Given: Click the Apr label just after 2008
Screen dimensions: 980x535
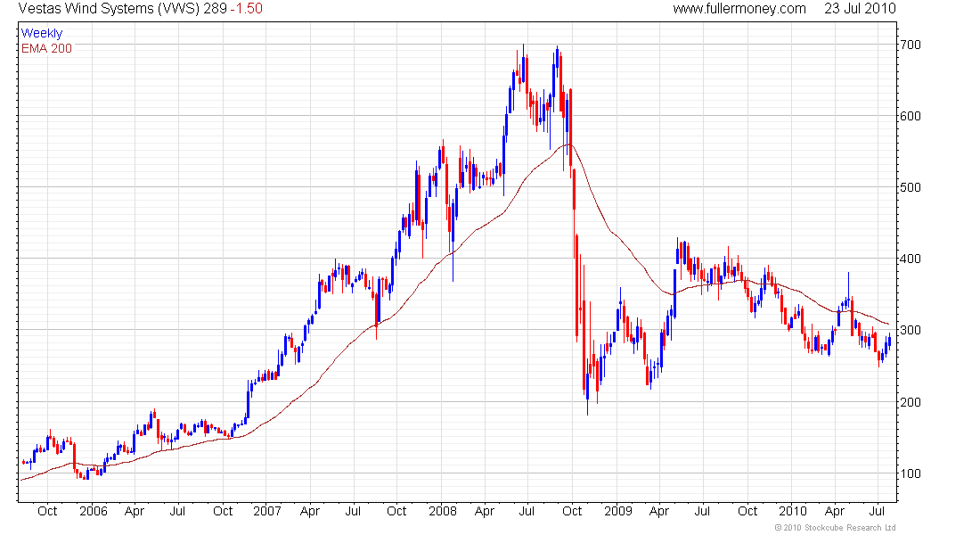Looking at the screenshot, I should [485, 511].
